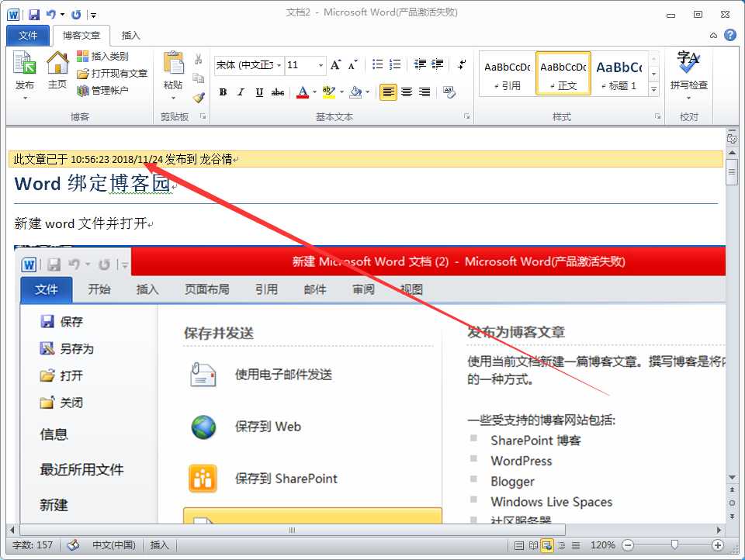Click the blog title Word 绑定博客园
745x560 pixels.
pyautogui.click(x=92, y=183)
